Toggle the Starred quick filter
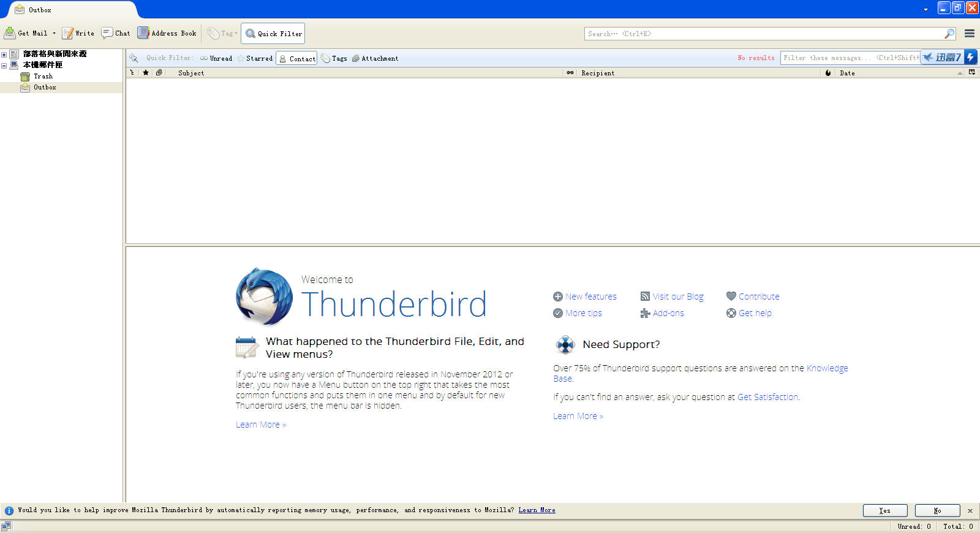980x533 pixels. [x=255, y=58]
